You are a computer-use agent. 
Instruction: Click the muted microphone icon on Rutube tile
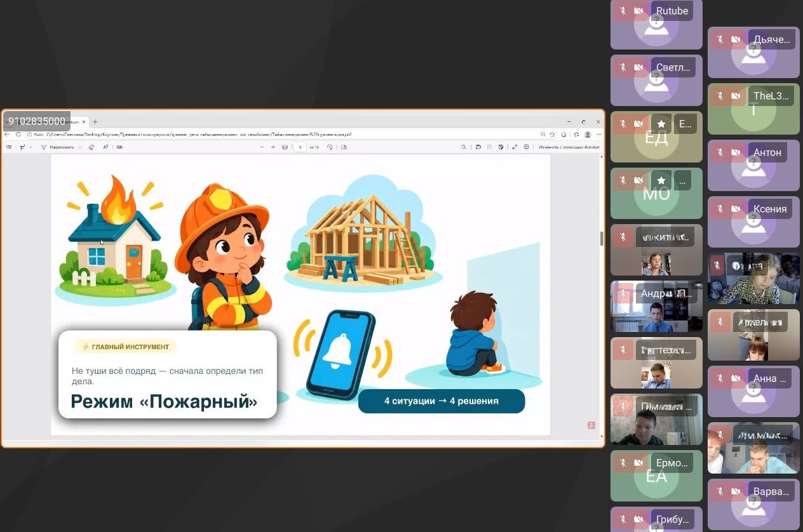(x=623, y=11)
